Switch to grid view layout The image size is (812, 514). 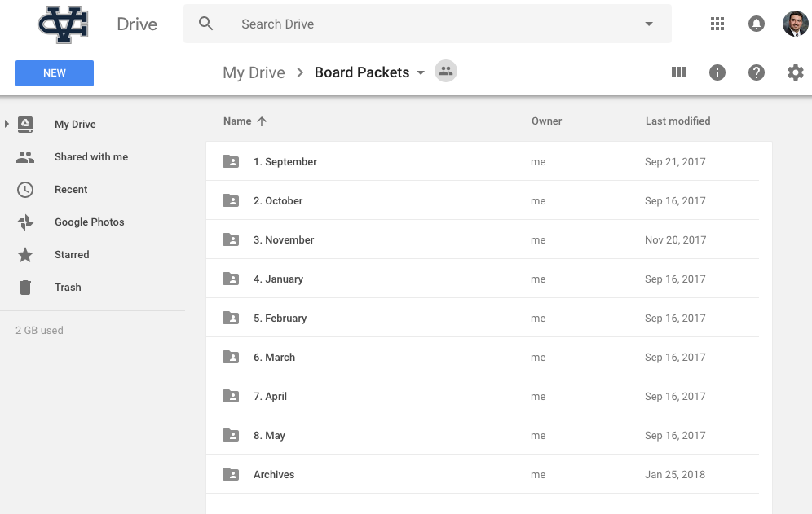coord(678,72)
